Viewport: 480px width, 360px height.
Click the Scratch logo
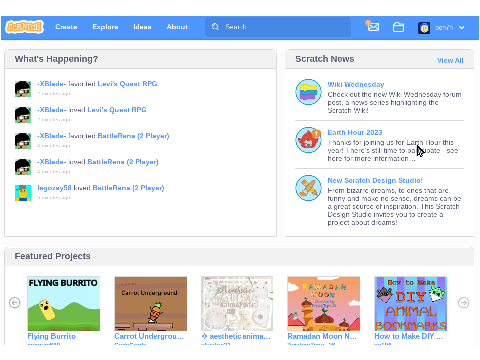click(x=25, y=27)
